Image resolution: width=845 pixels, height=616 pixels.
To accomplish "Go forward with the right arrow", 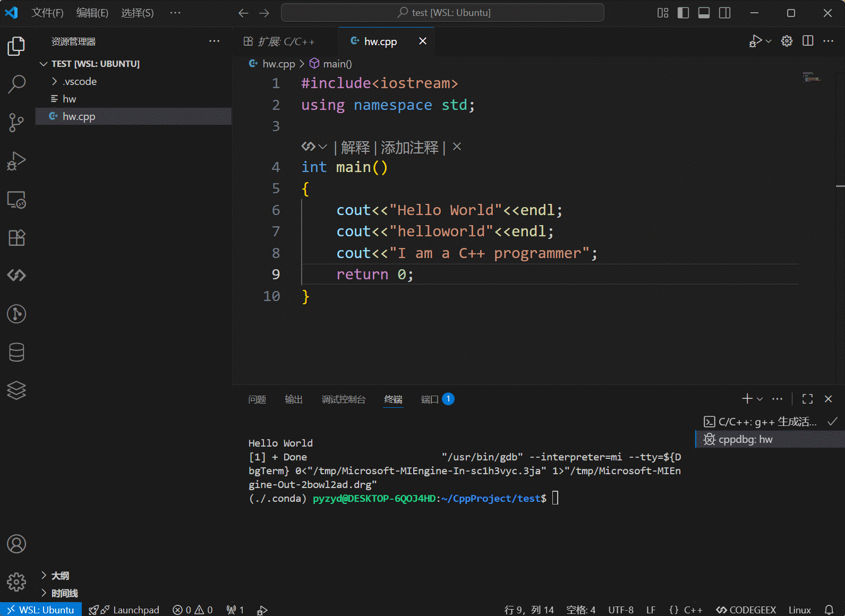I will pos(264,13).
